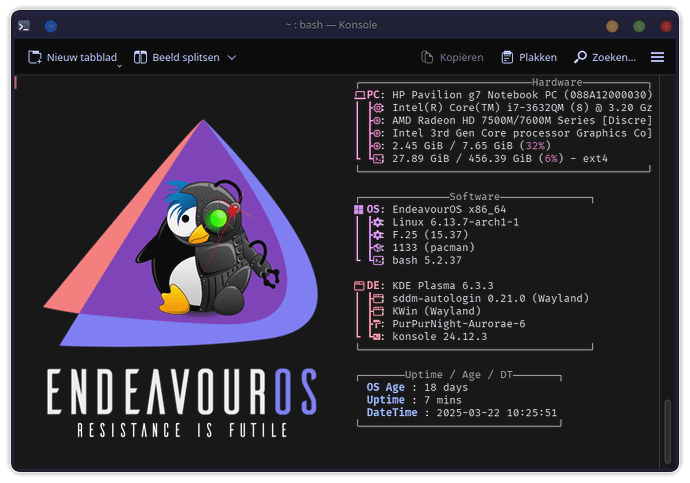Click the magnifying glass search icon
This screenshot has height=483, width=690.
pyautogui.click(x=580, y=57)
